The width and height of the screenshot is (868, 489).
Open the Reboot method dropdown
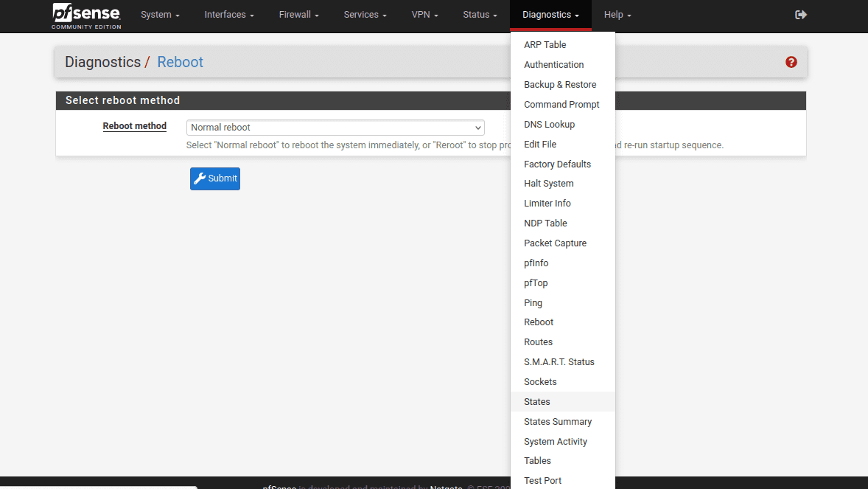tap(335, 128)
